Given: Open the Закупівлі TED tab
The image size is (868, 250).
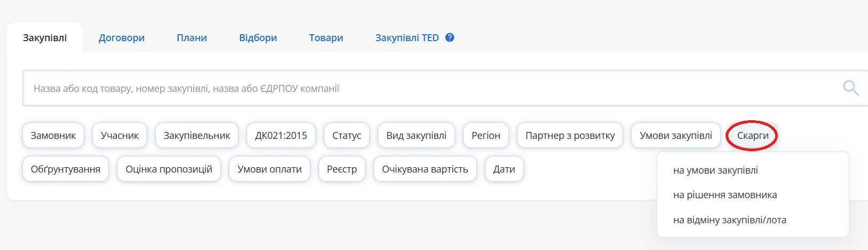Looking at the screenshot, I should pyautogui.click(x=407, y=38).
